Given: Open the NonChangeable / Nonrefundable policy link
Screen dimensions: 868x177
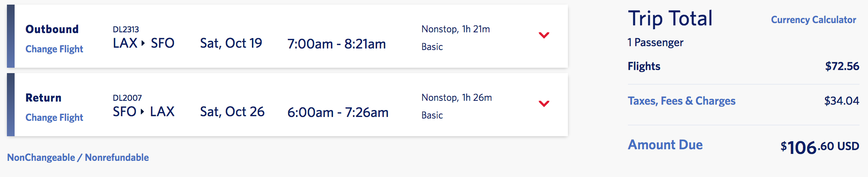Looking at the screenshot, I should [x=78, y=158].
